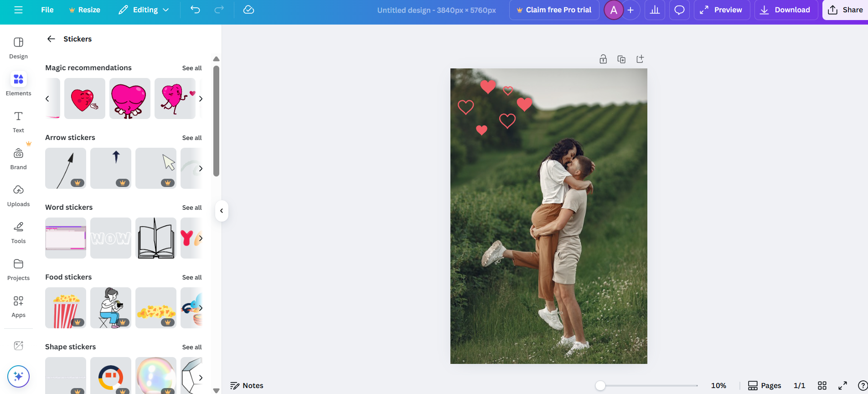Image resolution: width=868 pixels, height=394 pixels.
Task: Toggle fullscreen present mode icon
Action: (x=842, y=386)
